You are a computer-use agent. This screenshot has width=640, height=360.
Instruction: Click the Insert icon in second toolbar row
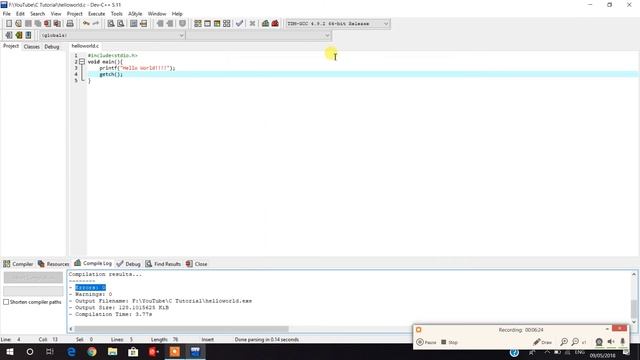coord(9,35)
